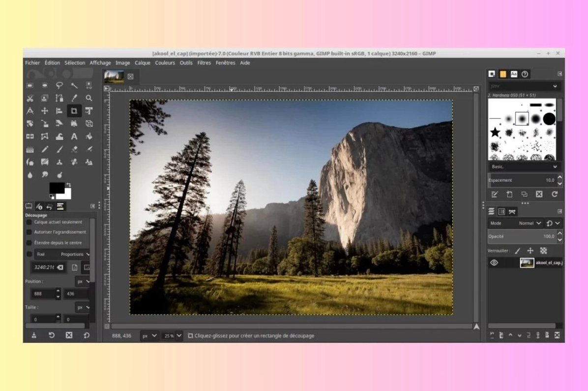The height and width of the screenshot is (391, 588).
Task: Select the Scissors selection tool
Action: coord(30,98)
